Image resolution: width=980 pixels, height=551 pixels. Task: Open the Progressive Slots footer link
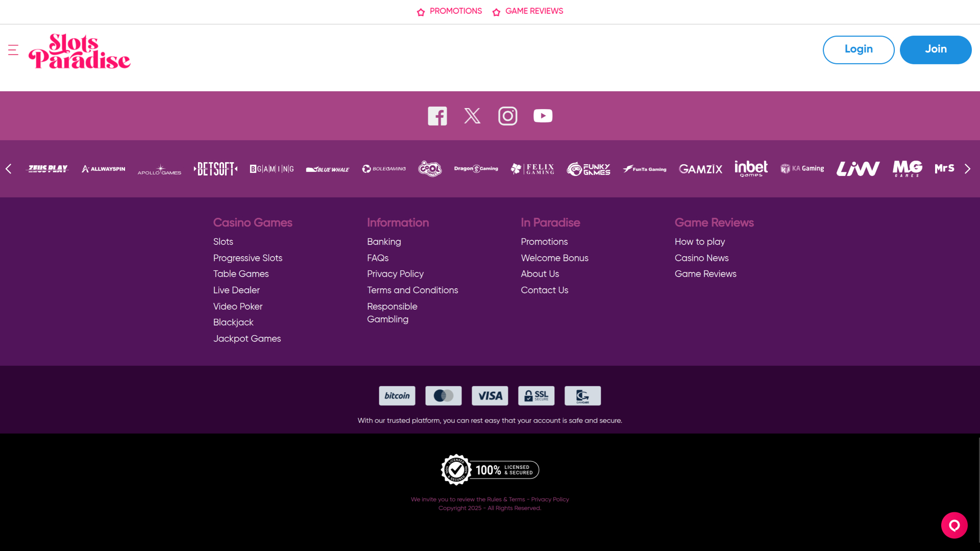click(x=248, y=258)
